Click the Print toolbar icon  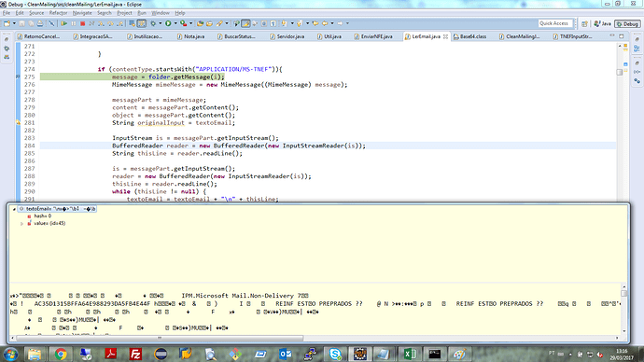point(40,23)
